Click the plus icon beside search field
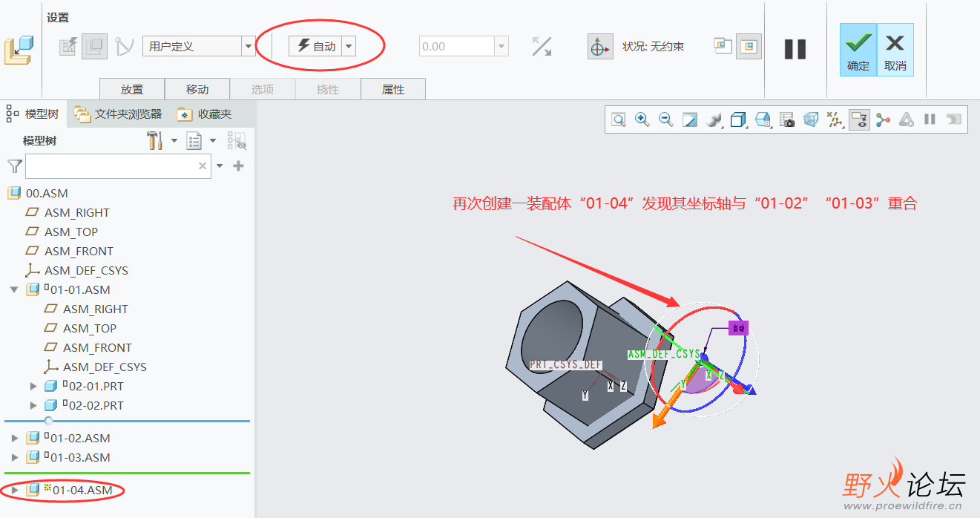The height and width of the screenshot is (518, 980). coord(238,166)
